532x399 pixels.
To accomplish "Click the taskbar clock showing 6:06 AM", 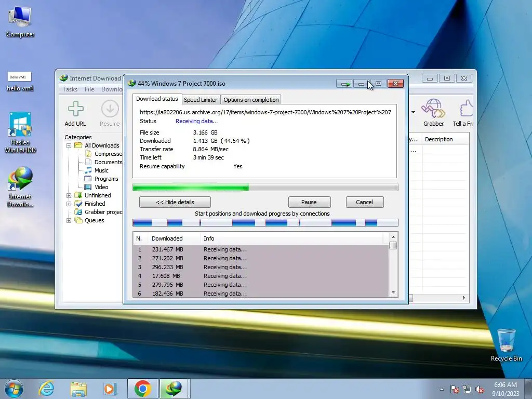I will (506, 389).
